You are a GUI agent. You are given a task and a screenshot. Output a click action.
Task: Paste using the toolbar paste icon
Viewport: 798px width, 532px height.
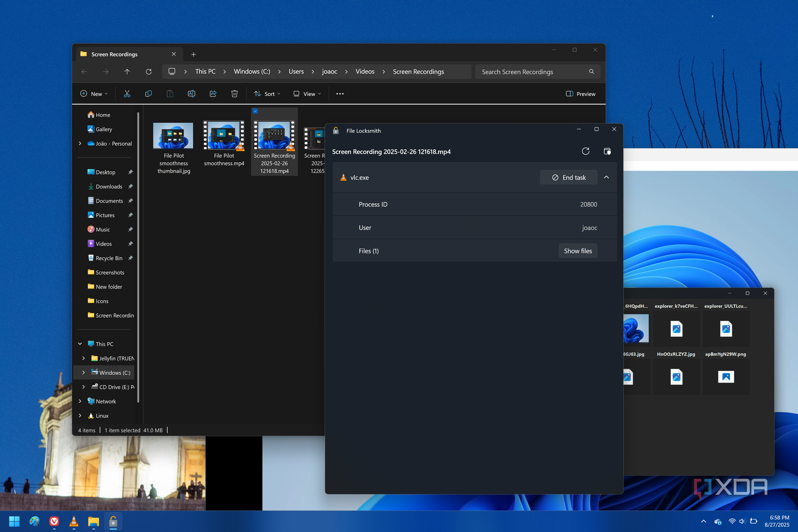pyautogui.click(x=170, y=93)
